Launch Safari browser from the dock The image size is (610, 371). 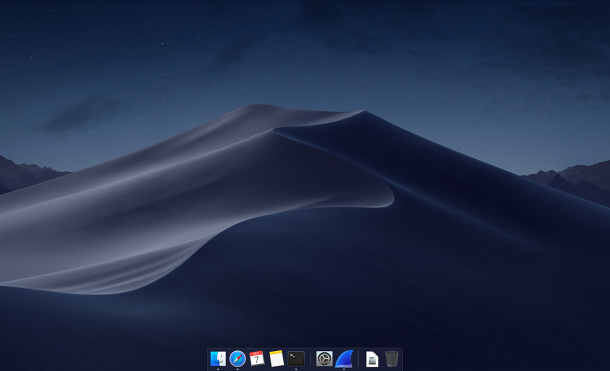point(237,359)
